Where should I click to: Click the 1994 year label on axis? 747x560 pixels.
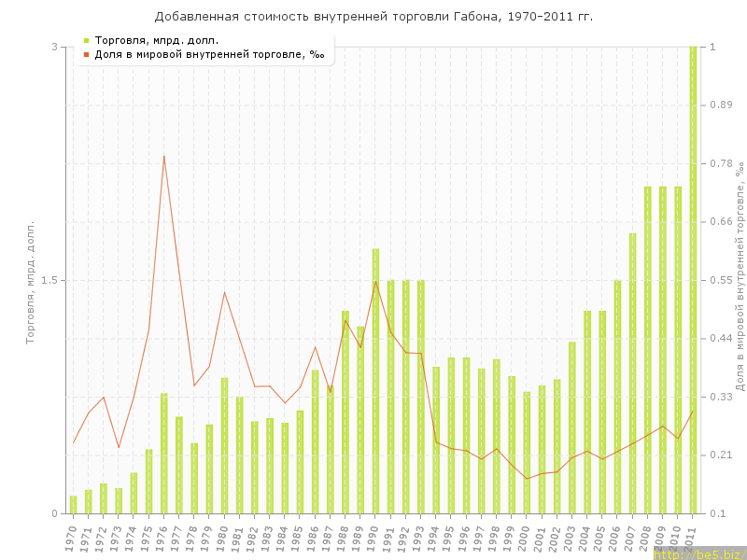point(435,539)
